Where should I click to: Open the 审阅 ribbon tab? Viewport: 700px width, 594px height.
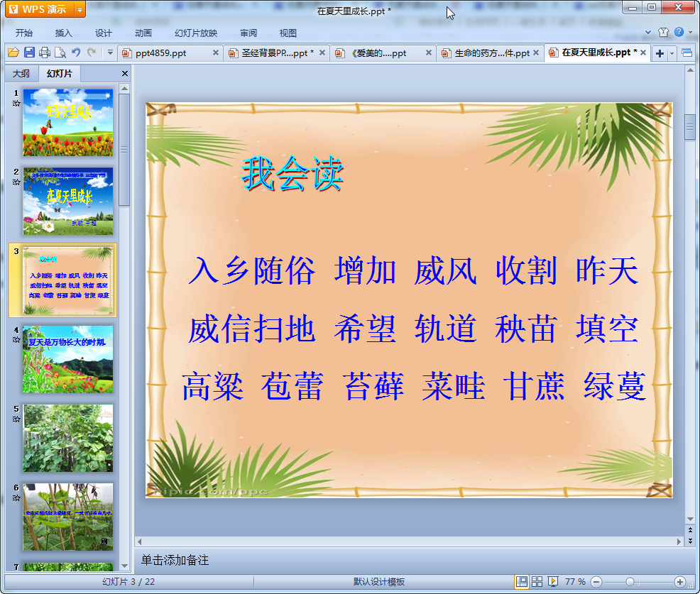tap(248, 33)
